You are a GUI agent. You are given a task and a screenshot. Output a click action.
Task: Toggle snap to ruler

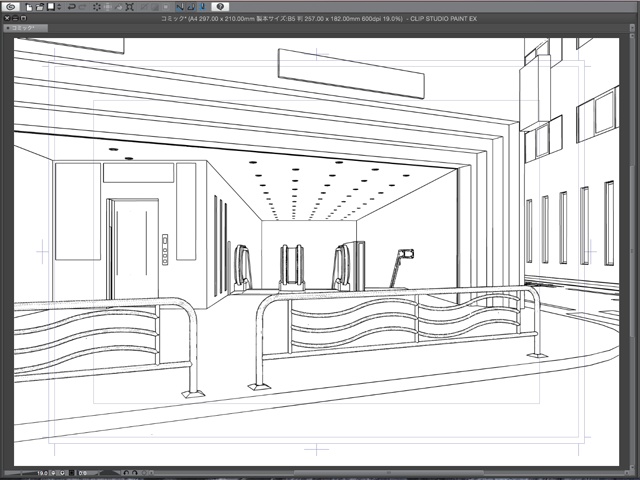178,6
